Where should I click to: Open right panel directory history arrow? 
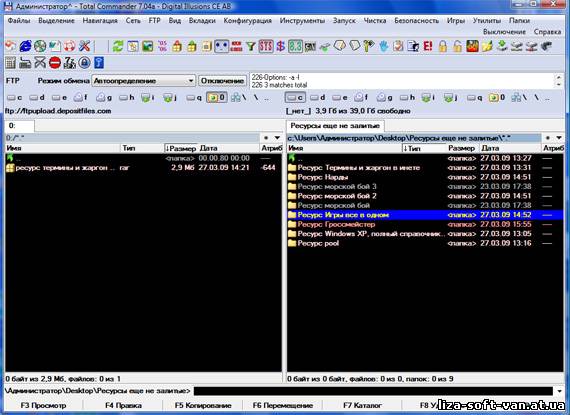(559, 138)
